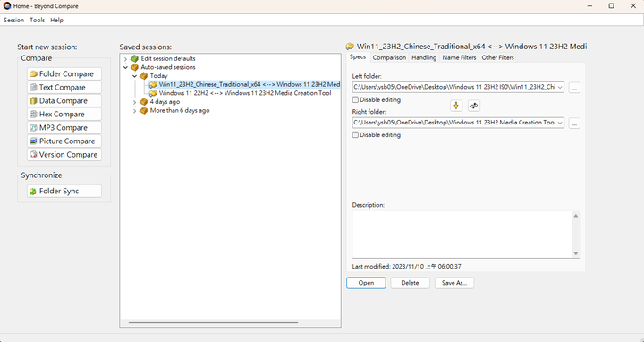
Task: Open the Tools menu
Action: point(37,20)
